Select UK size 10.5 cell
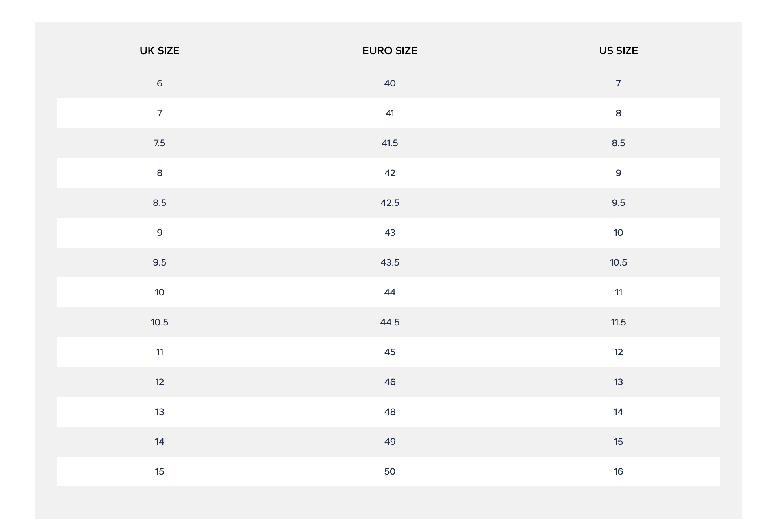Screen dimensions: 779x532 (x=160, y=322)
